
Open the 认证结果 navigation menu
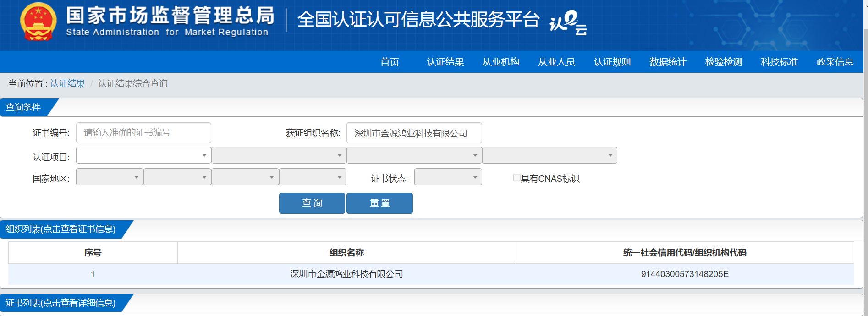click(x=445, y=62)
